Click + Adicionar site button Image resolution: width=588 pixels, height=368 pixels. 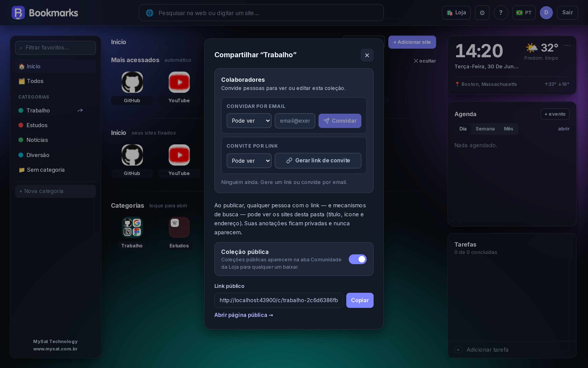pos(412,42)
